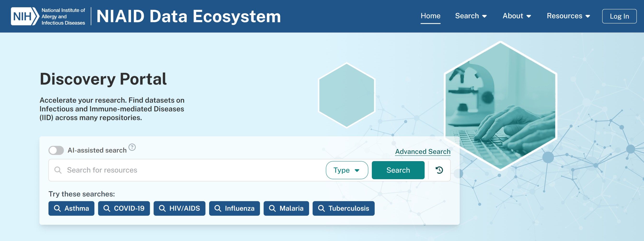This screenshot has width=644, height=241.
Task: Click the NIAID Data Ecosystem title
Action: pyautogui.click(x=189, y=17)
